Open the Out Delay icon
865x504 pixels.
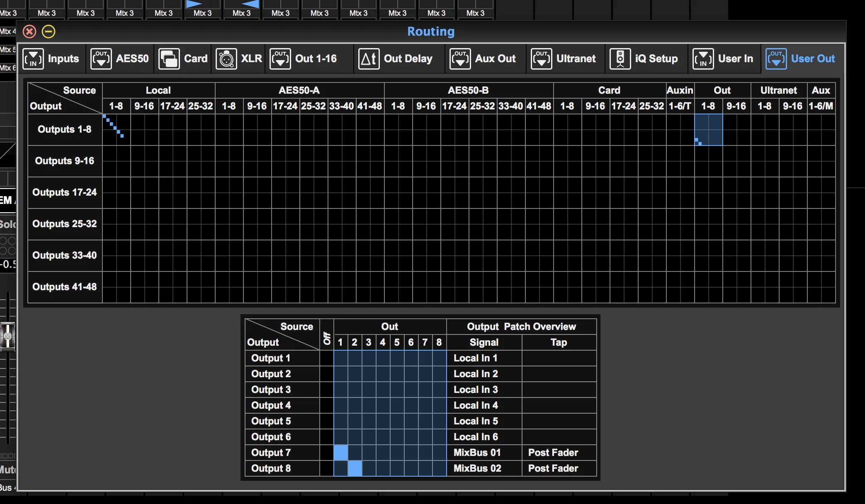(x=369, y=59)
